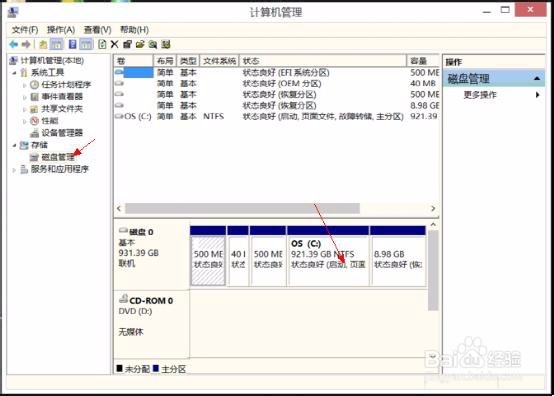Open 事件查看器 tree node
Viewport: 554px width, 396px height.
tap(62, 97)
